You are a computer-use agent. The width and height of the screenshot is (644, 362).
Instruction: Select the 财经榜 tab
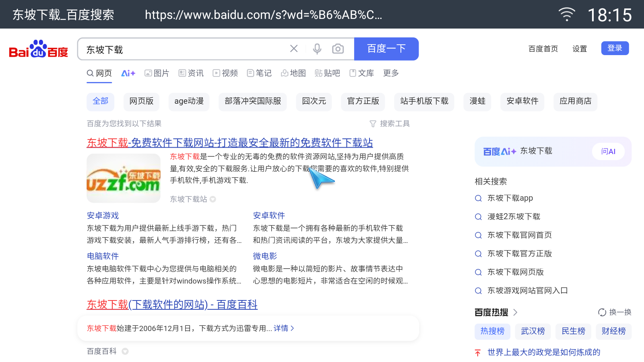(613, 331)
